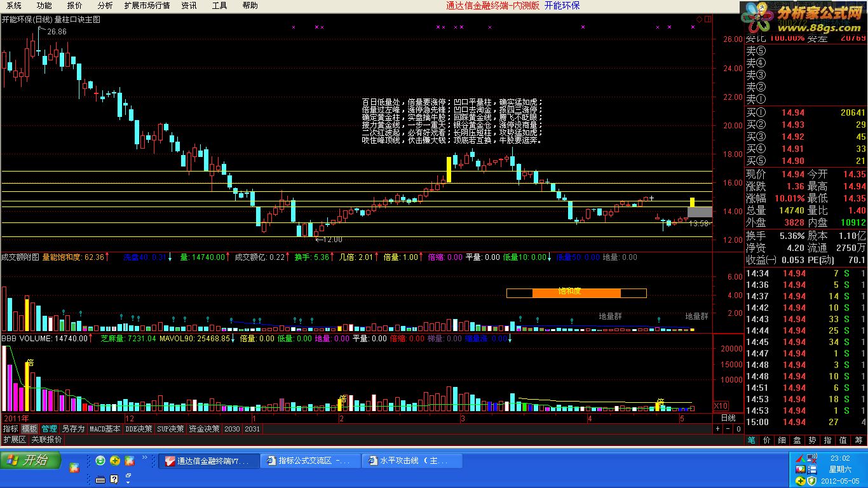Open the 报价 menu
The image size is (868, 488).
74,6
